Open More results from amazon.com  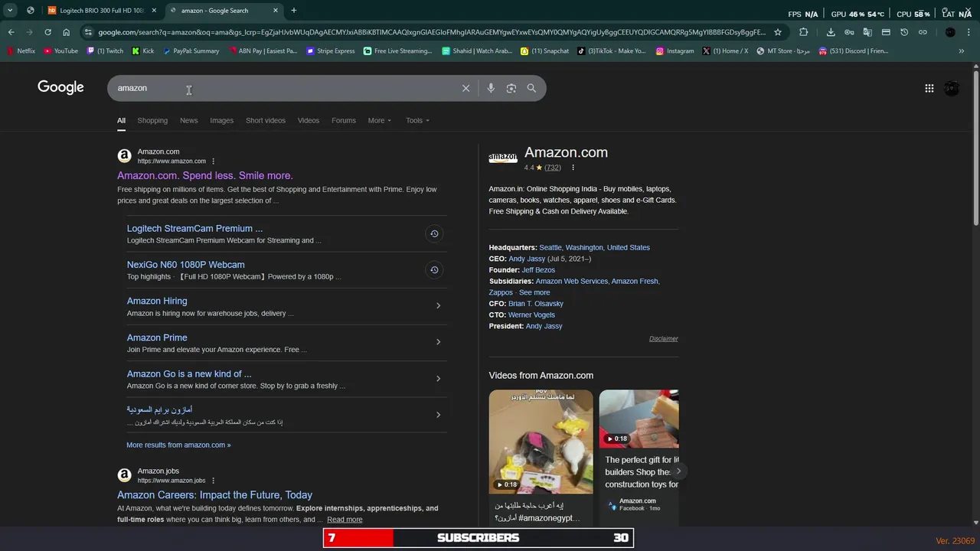coord(178,445)
